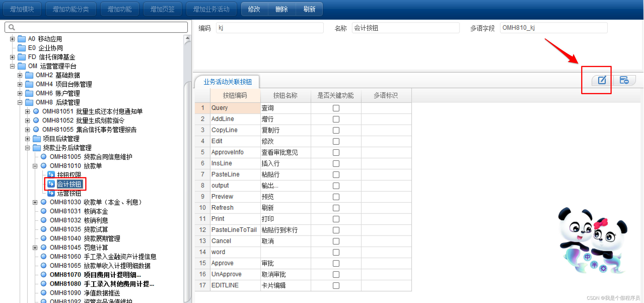Select the OMH81031 核销本金 function
This screenshot has height=303, width=644.
[79, 211]
